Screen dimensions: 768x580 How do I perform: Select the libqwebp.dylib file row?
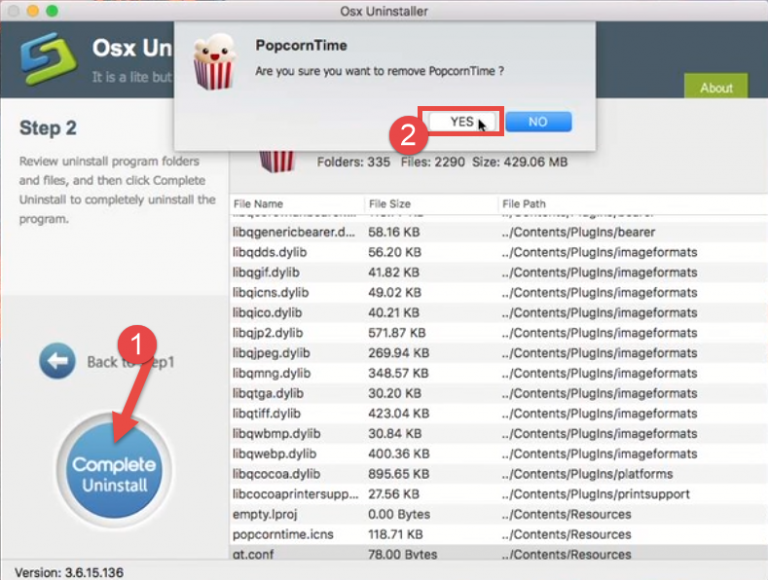click(499, 454)
